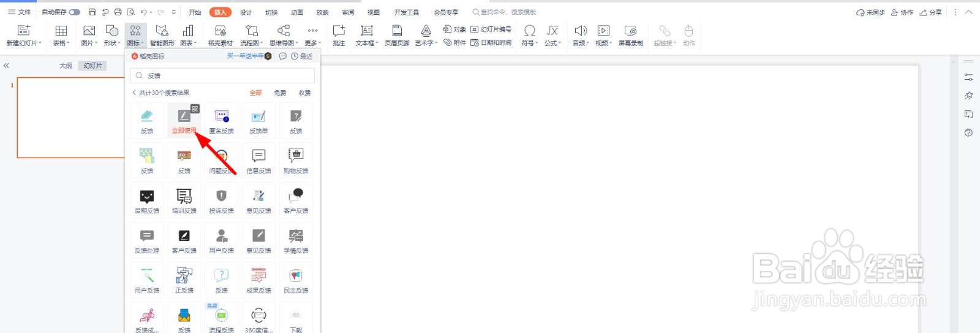
Task: Click the 屏幕录制 screen recording icon
Action: point(630,36)
